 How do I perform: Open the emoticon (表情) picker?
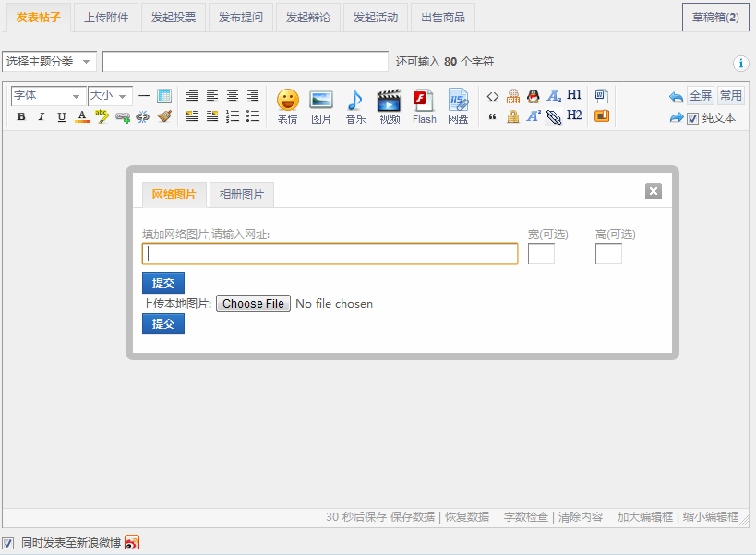click(287, 106)
